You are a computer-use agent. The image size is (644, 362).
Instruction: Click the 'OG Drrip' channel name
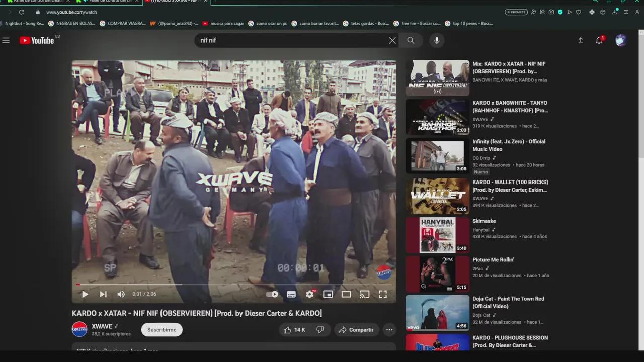click(x=481, y=158)
